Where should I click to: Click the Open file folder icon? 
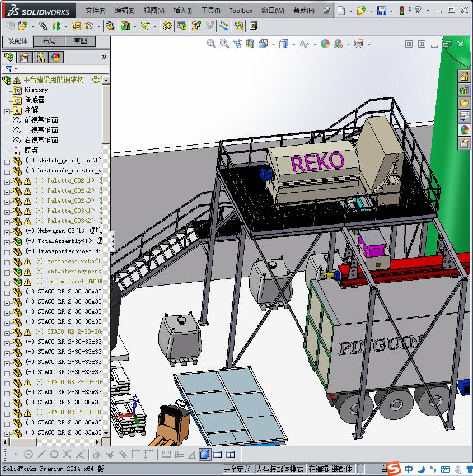pyautogui.click(x=362, y=11)
